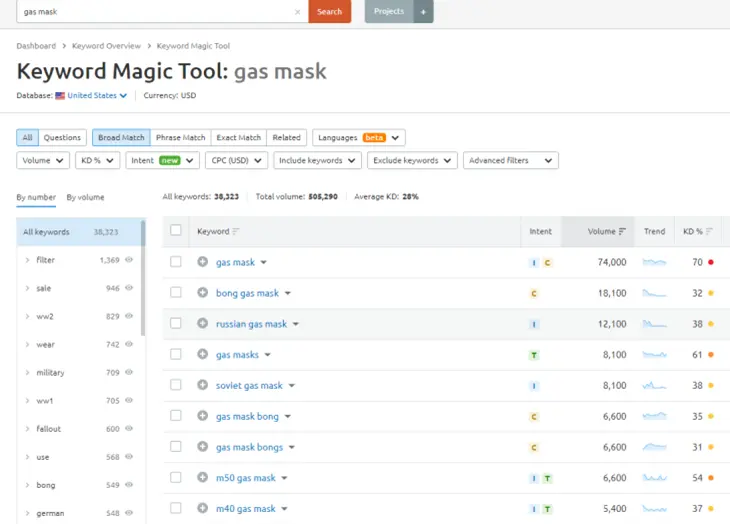Select the Questions tab
The width and height of the screenshot is (730, 524).
(x=62, y=138)
